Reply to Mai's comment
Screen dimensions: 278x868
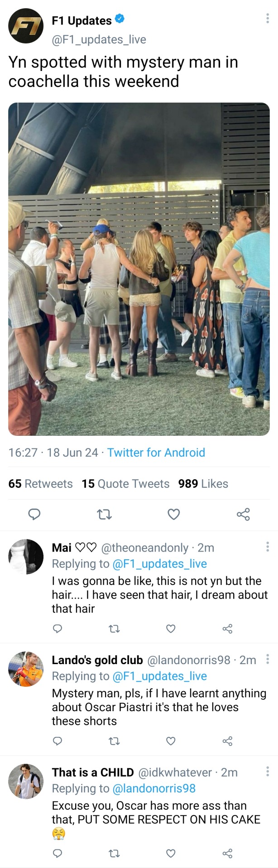(58, 628)
